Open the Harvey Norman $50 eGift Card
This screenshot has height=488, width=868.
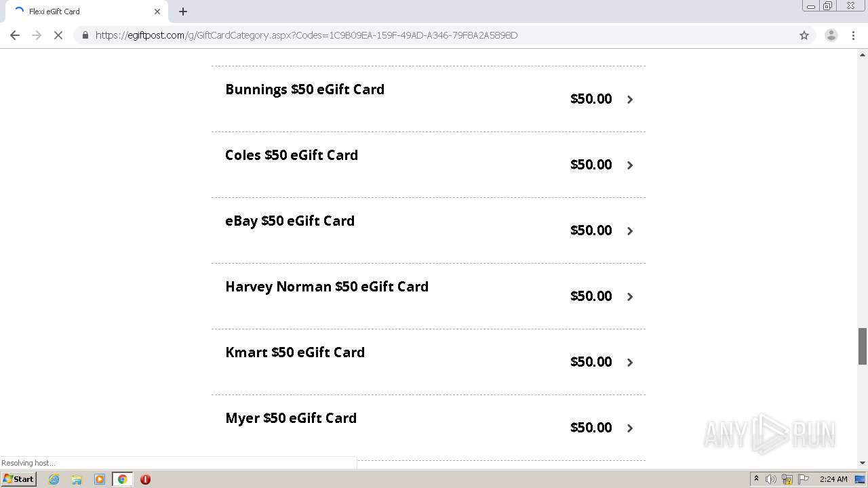pos(327,287)
